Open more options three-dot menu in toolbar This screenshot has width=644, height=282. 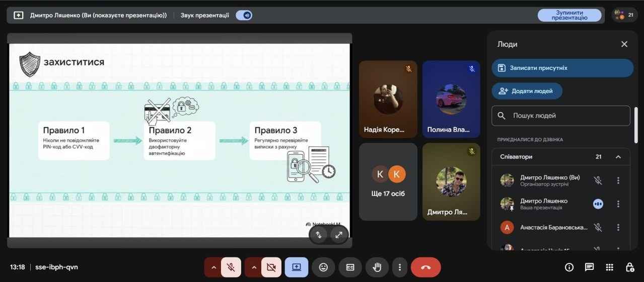tap(400, 267)
